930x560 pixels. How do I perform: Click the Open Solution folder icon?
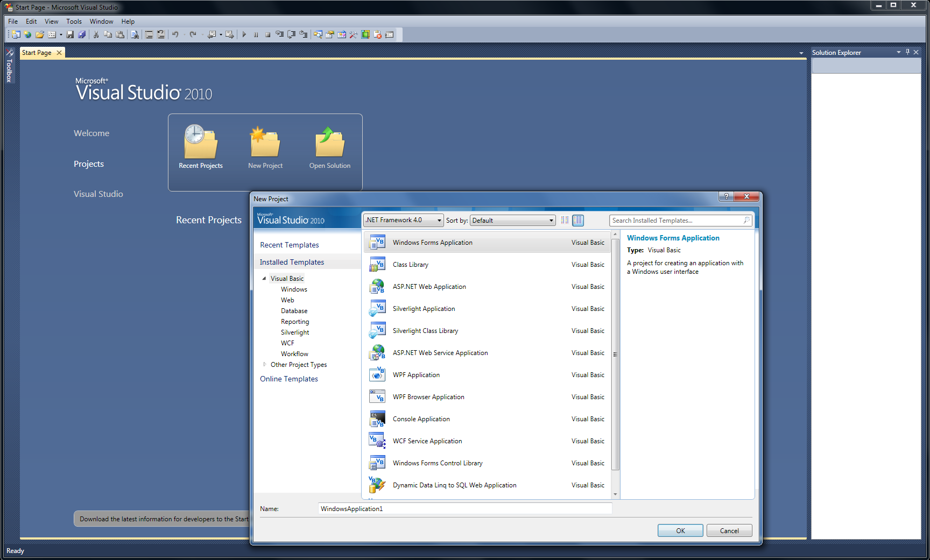tap(329, 141)
